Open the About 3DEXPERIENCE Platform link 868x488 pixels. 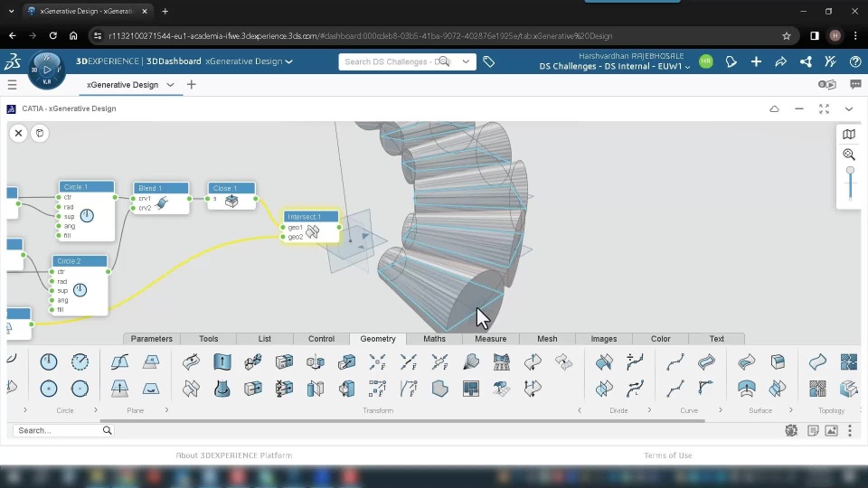234,455
